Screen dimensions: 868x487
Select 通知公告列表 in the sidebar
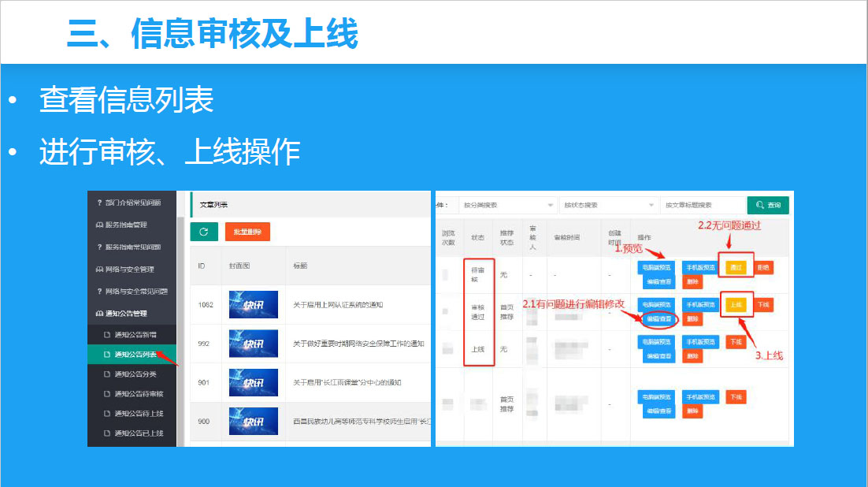(x=135, y=355)
